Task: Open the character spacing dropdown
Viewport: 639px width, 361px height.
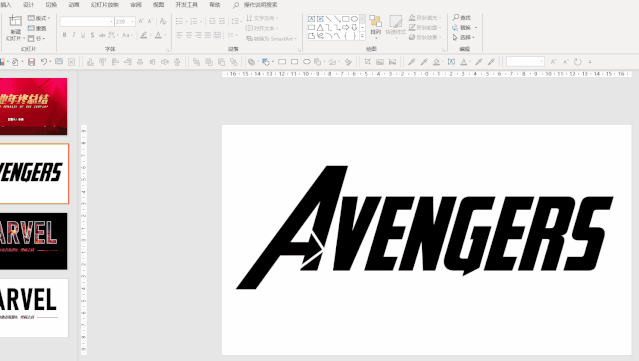Action: (113, 35)
